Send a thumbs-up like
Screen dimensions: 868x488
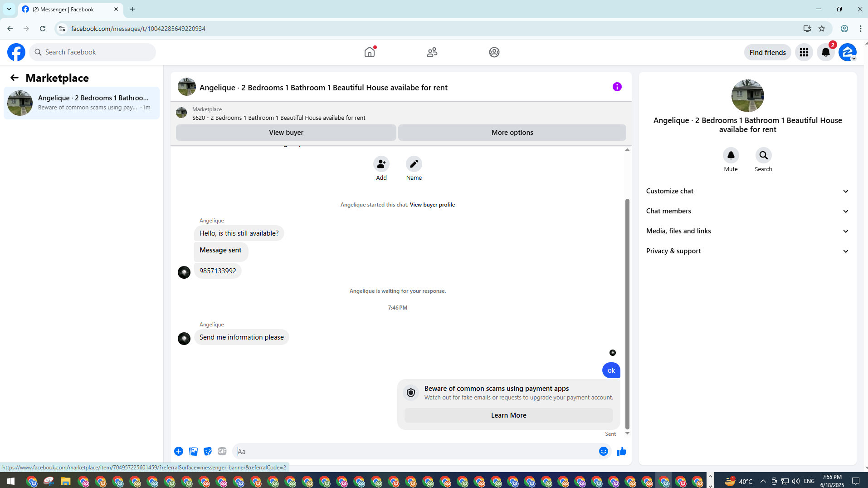(x=622, y=451)
